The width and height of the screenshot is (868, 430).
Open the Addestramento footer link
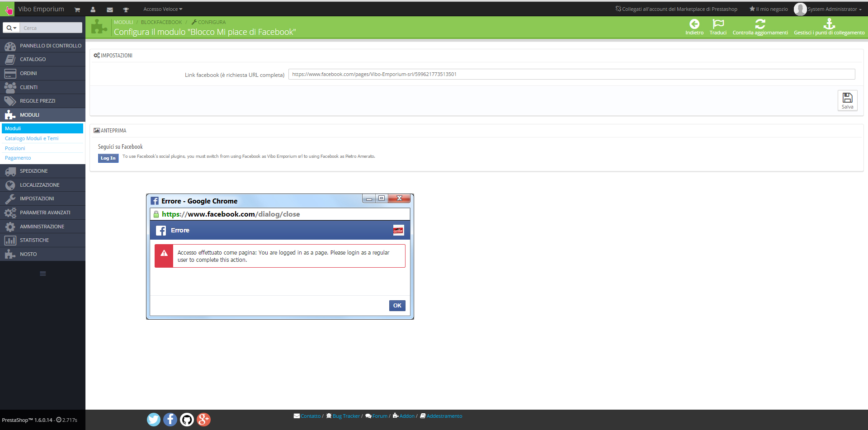pos(444,416)
